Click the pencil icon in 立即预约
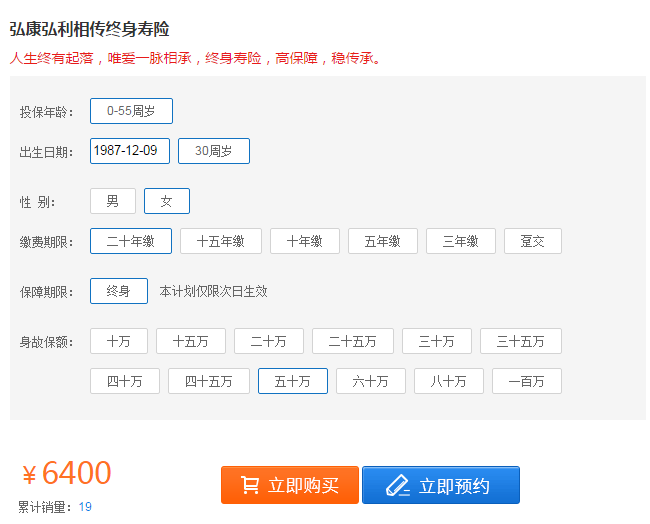The height and width of the screenshot is (524, 650). click(x=398, y=485)
